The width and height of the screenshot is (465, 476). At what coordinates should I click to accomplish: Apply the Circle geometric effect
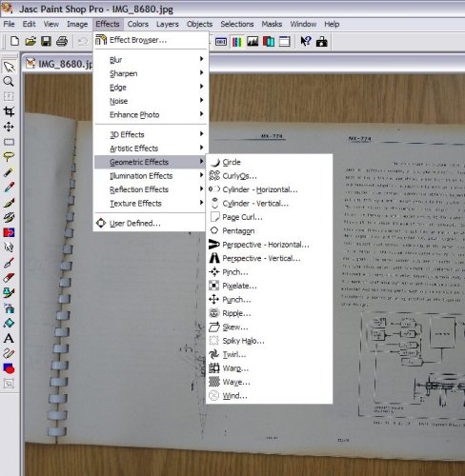coord(270,162)
